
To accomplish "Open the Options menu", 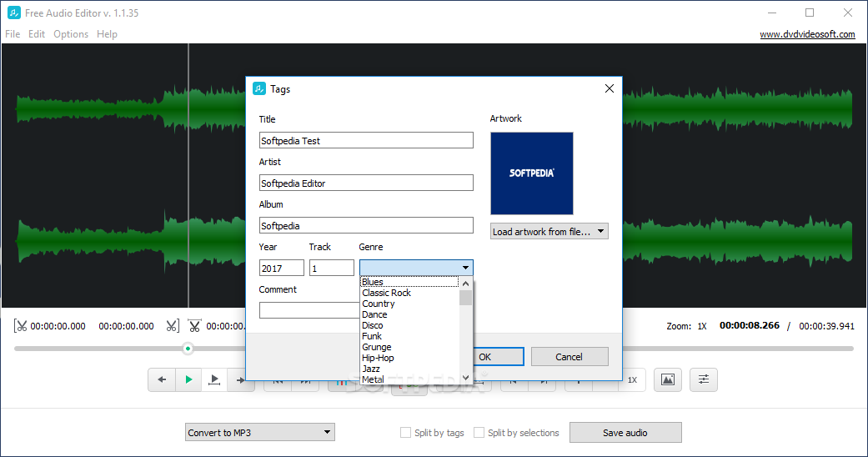I will [x=71, y=34].
